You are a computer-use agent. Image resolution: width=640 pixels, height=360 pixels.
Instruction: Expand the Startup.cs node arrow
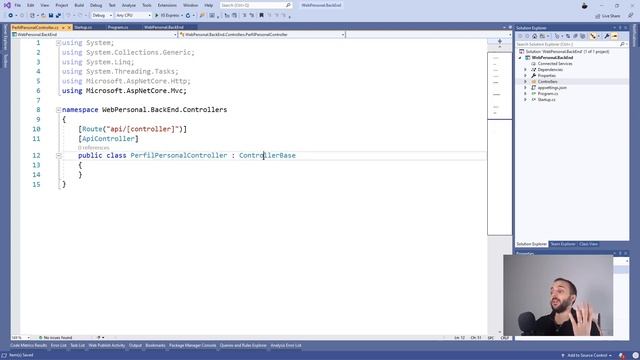(x=525, y=100)
